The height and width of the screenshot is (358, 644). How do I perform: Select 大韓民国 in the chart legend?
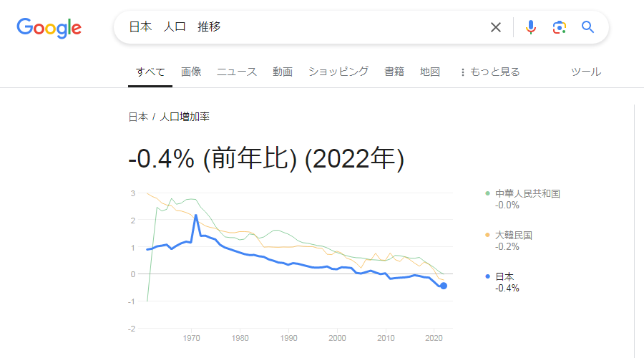point(513,235)
